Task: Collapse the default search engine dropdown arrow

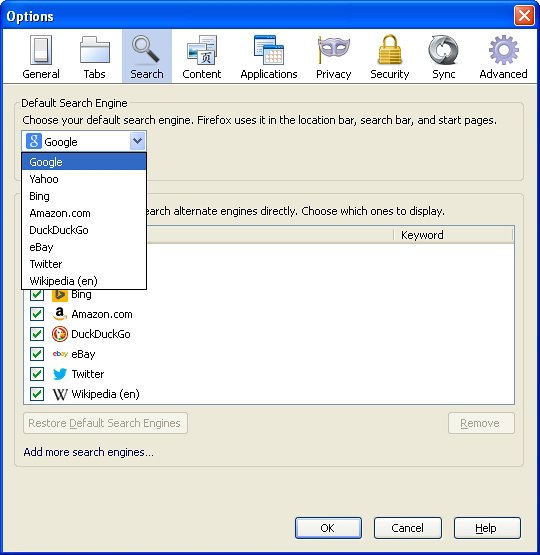Action: (x=137, y=141)
